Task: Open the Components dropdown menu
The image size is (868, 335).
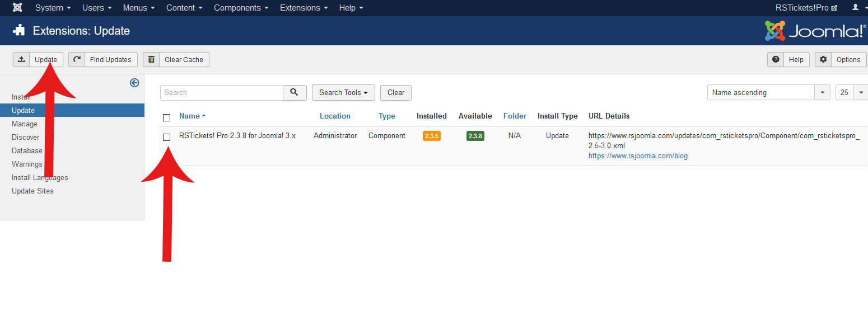Action: click(x=241, y=8)
